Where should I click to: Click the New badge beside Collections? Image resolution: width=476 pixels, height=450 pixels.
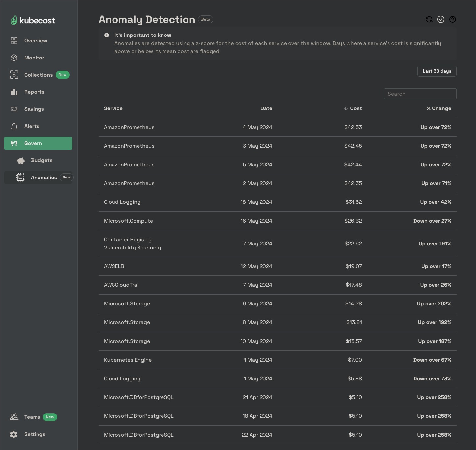63,75
